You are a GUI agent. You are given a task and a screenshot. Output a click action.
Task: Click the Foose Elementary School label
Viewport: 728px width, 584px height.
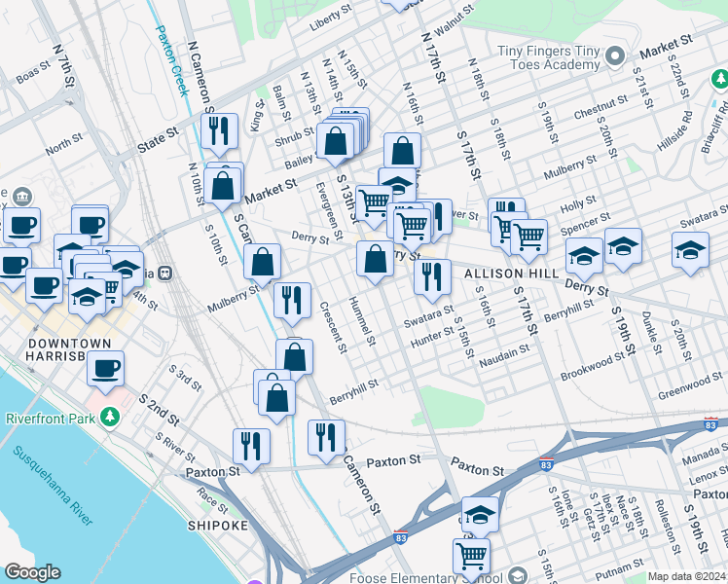(426, 578)
